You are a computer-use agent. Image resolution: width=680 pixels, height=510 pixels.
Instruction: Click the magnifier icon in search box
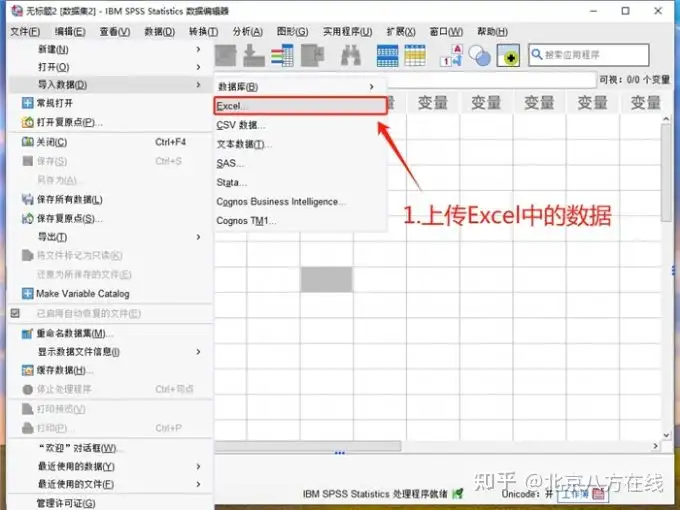[x=537, y=54]
